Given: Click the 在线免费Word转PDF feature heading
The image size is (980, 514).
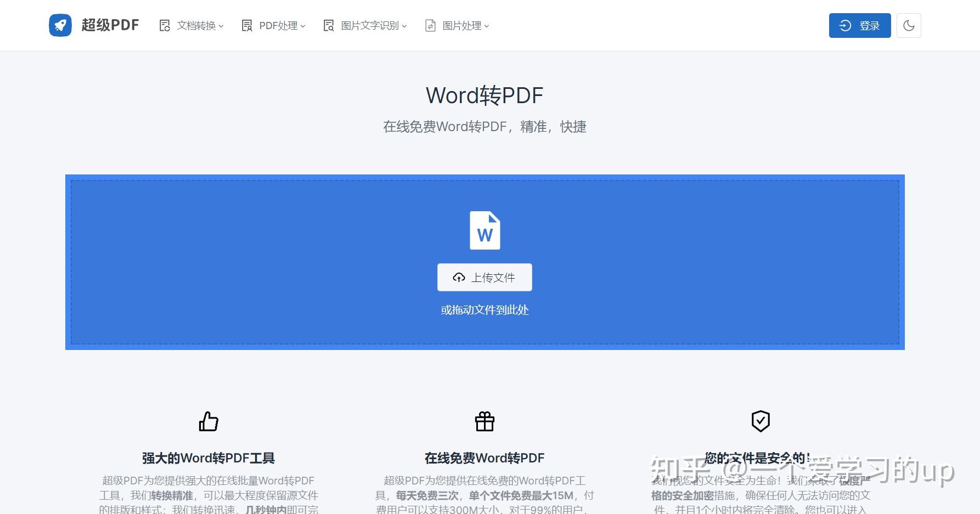Looking at the screenshot, I should [x=485, y=458].
